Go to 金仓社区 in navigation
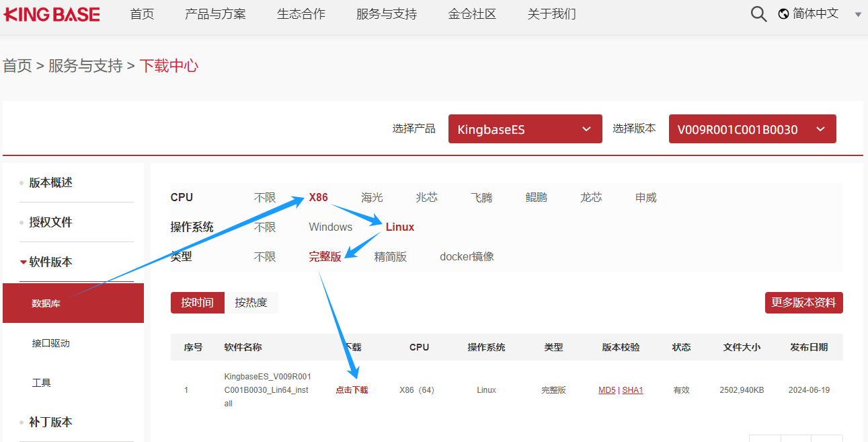The image size is (868, 442). (472, 14)
